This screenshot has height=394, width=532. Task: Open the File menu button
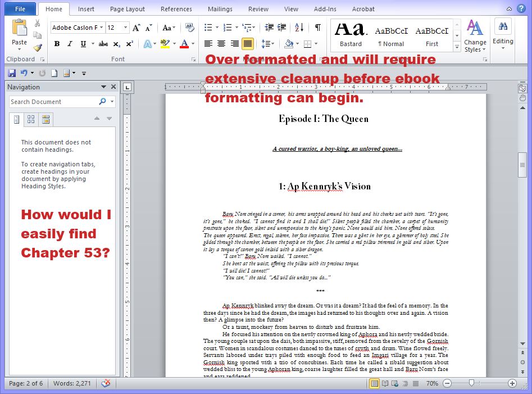click(20, 9)
